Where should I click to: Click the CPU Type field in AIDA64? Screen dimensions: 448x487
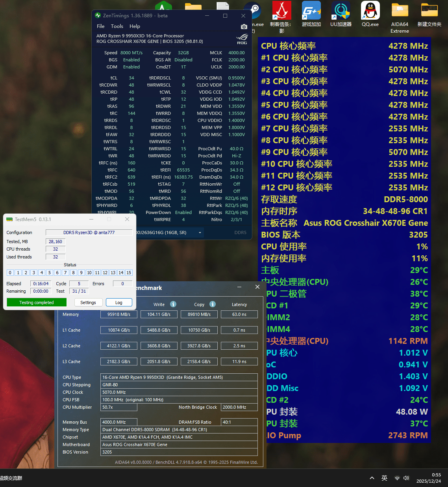(x=179, y=377)
